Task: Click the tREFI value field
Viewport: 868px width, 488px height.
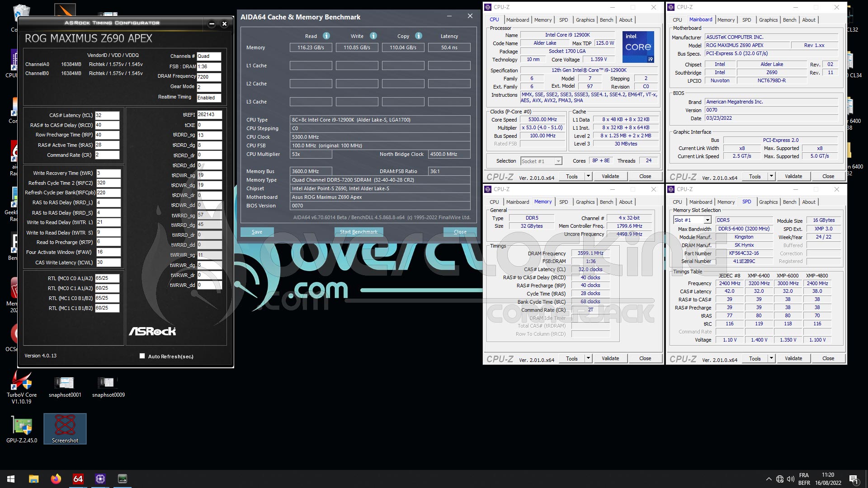Action: pyautogui.click(x=209, y=115)
